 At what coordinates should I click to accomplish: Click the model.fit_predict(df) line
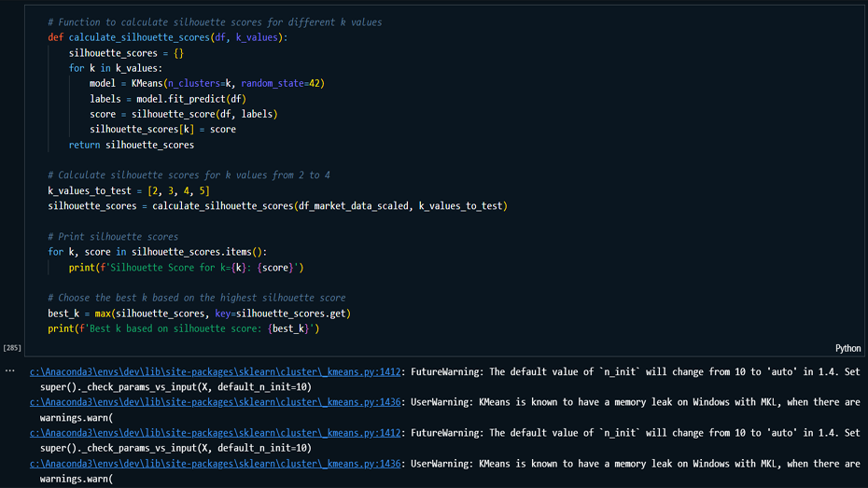tap(167, 98)
